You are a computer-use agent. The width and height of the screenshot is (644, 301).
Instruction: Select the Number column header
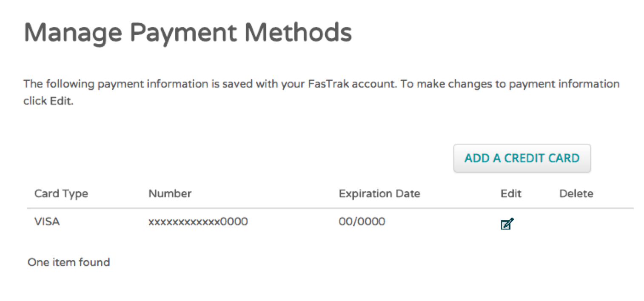[x=170, y=194]
